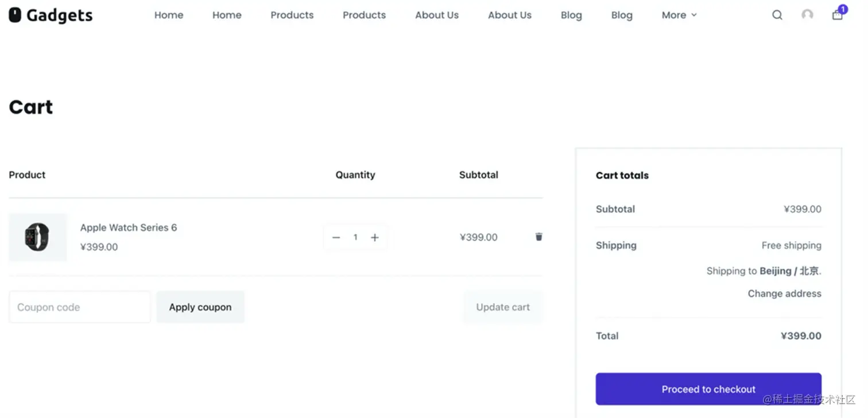Image resolution: width=868 pixels, height=418 pixels.
Task: Click the Gadgets logo icon
Action: click(x=15, y=15)
